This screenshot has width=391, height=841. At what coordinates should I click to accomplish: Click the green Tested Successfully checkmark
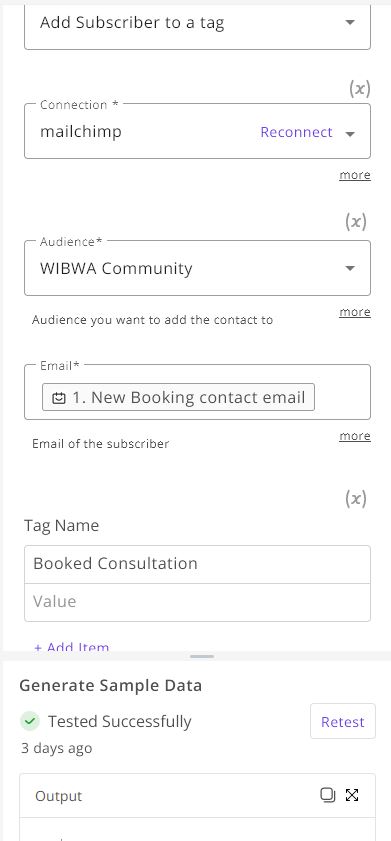(x=30, y=721)
